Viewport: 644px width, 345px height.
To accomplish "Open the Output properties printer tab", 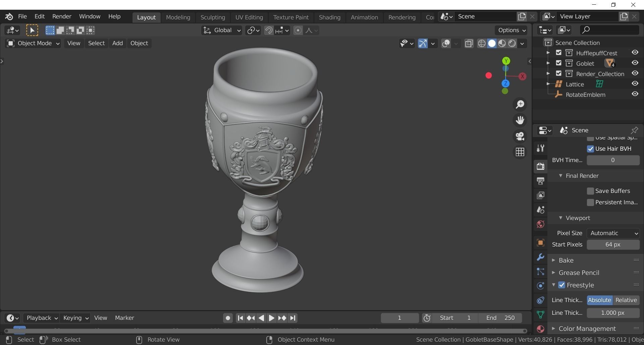I will tap(540, 181).
